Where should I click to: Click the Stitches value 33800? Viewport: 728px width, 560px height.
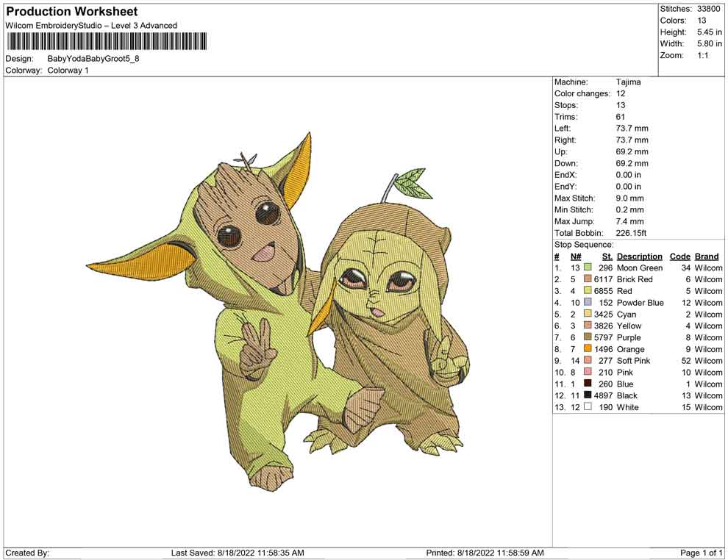(x=708, y=9)
